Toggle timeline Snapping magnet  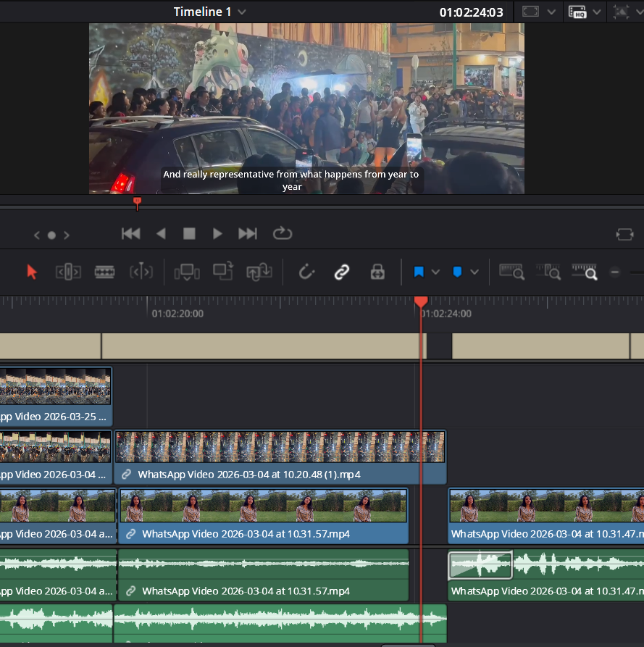(x=307, y=272)
